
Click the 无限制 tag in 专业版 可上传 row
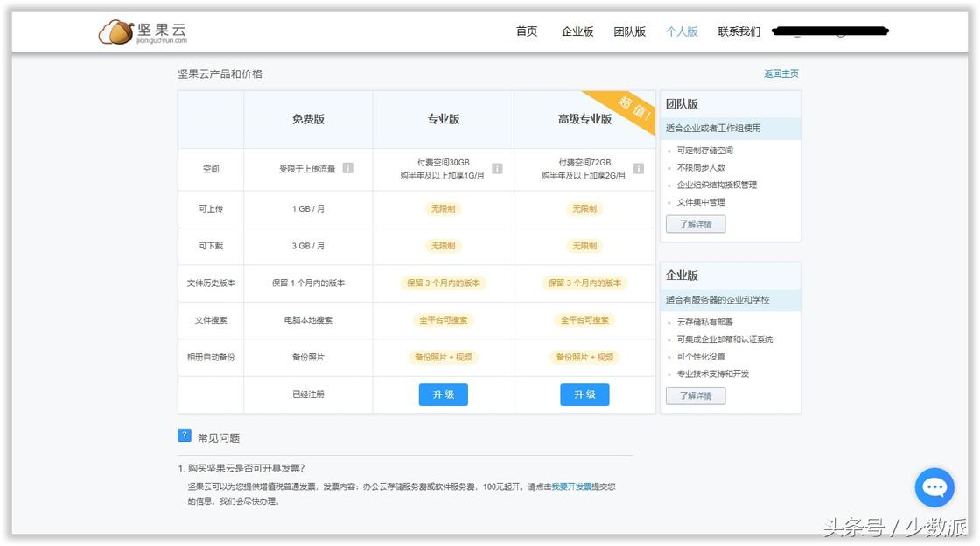point(443,209)
